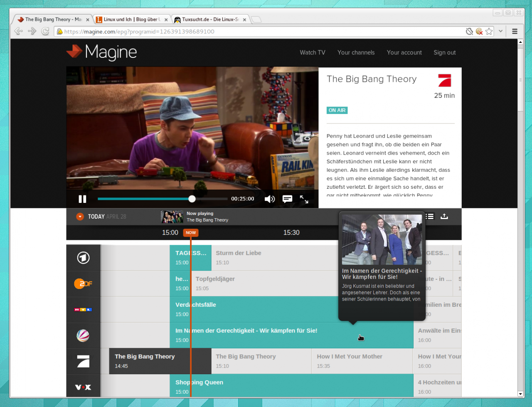The width and height of the screenshot is (532, 407).
Task: Bookmark the page with the star icon
Action: coord(489,31)
